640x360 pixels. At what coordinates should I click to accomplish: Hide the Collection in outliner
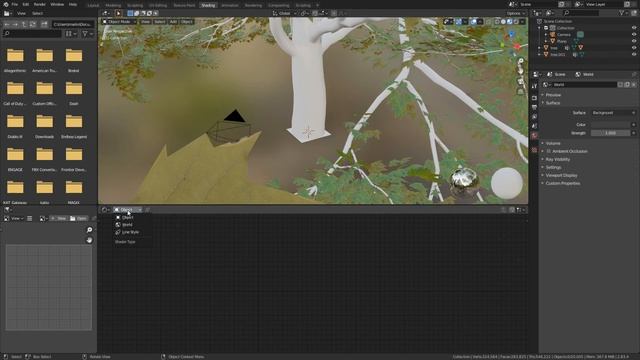pyautogui.click(x=634, y=28)
